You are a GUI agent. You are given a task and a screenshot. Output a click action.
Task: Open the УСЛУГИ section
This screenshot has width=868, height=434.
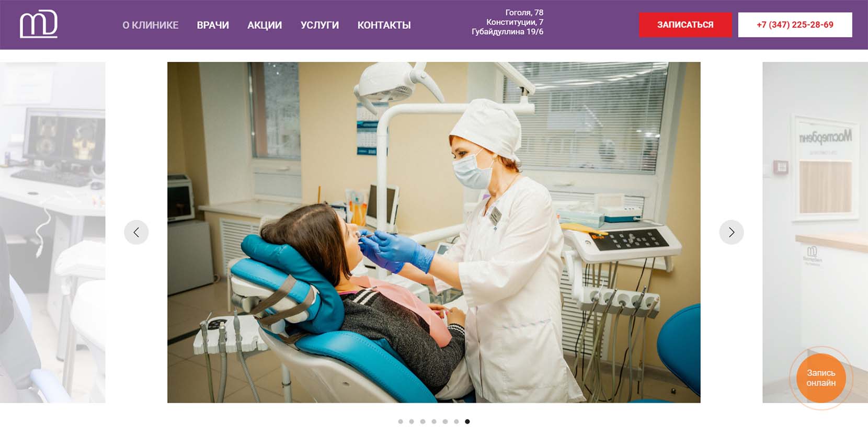pyautogui.click(x=319, y=25)
